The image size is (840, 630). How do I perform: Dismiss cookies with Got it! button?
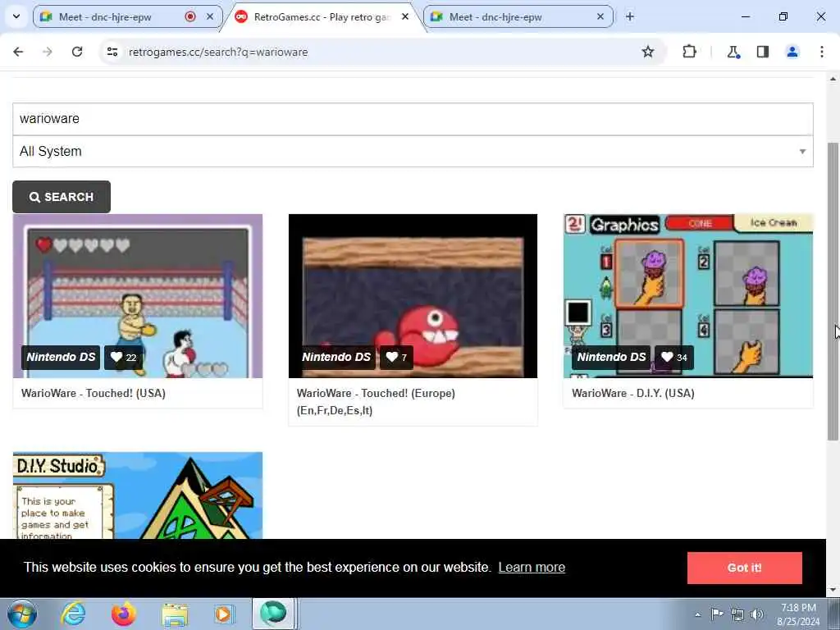coord(745,568)
